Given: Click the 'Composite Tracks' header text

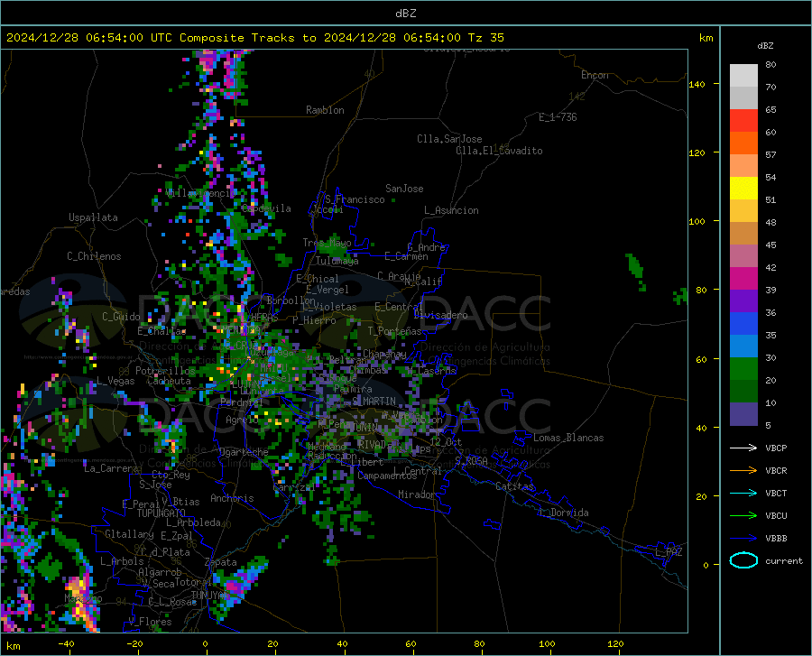Looking at the screenshot, I should tap(237, 38).
